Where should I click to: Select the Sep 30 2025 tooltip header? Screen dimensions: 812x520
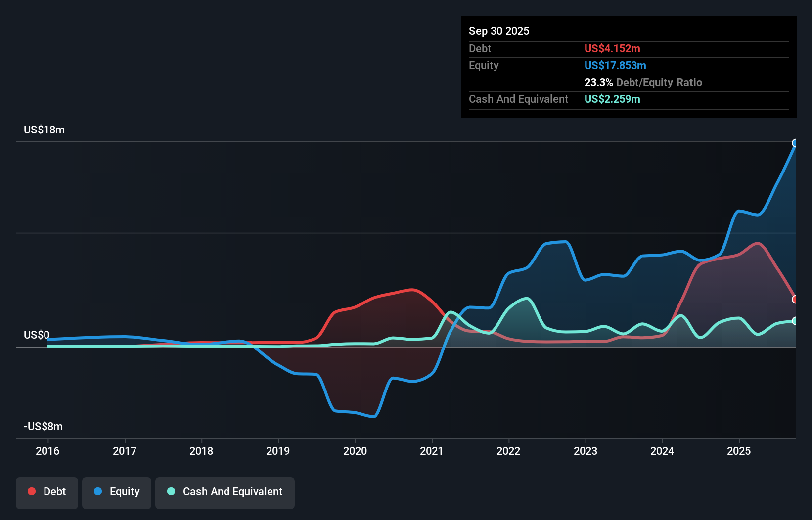pos(499,31)
